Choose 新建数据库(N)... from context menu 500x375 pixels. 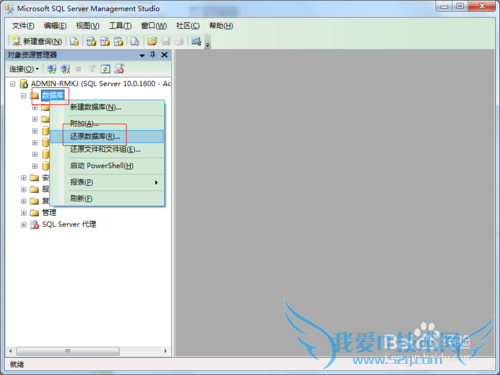(107, 107)
